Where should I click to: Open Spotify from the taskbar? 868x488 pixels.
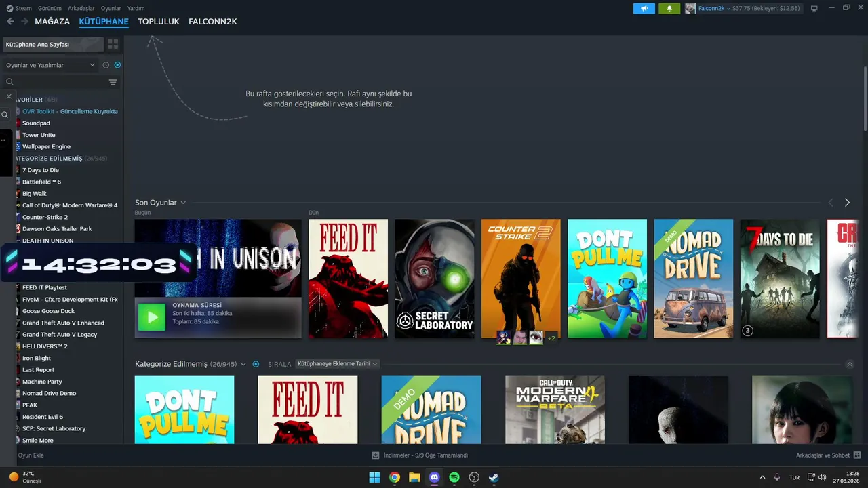(454, 477)
